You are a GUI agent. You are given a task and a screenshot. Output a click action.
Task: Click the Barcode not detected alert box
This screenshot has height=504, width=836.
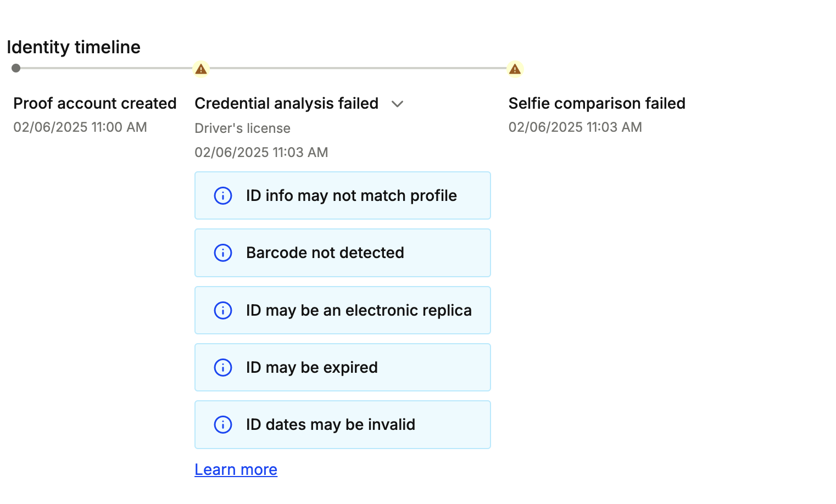[x=343, y=253]
